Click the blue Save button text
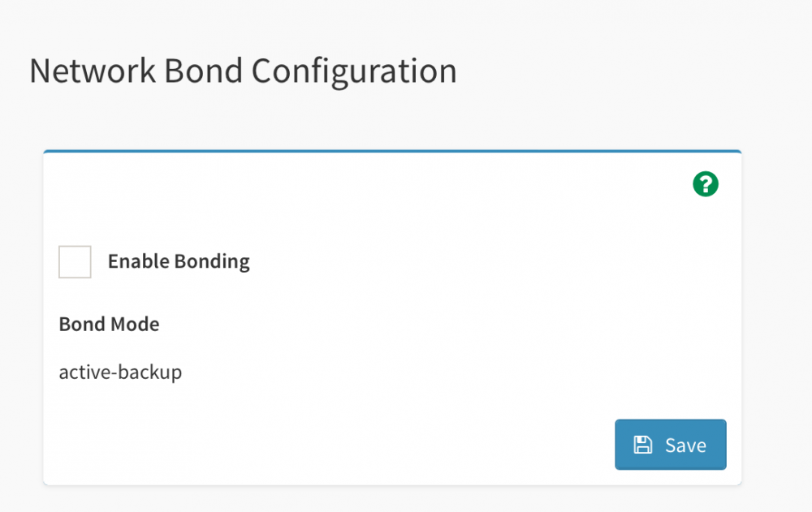The width and height of the screenshot is (812, 512). (685, 445)
